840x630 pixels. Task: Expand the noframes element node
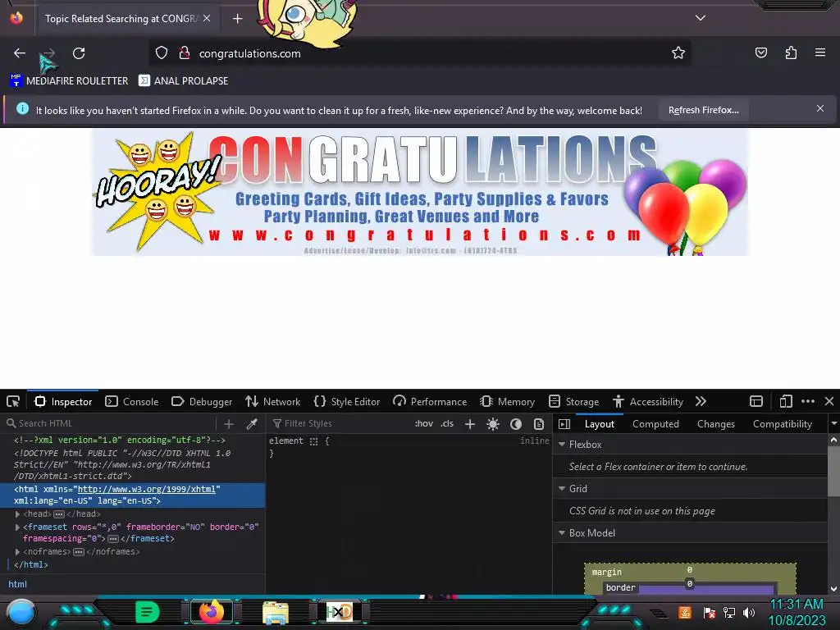coord(18,552)
